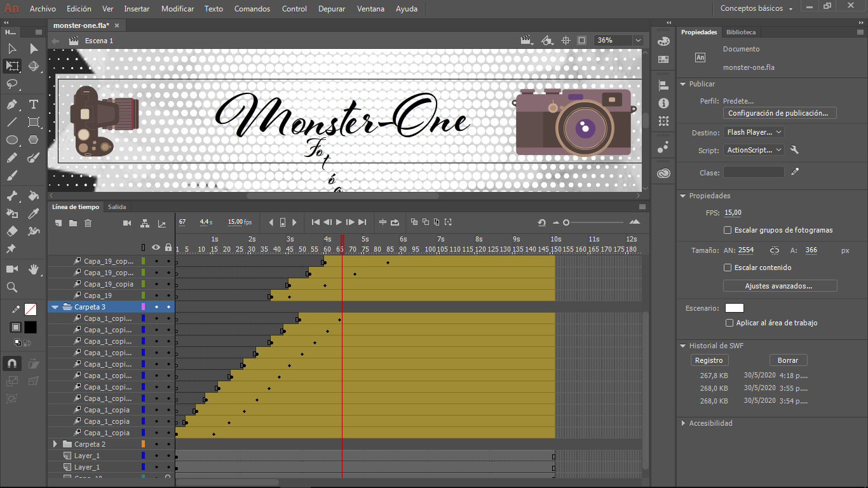The height and width of the screenshot is (488, 868).
Task: Toggle all layers visibility eye header
Action: [156, 247]
